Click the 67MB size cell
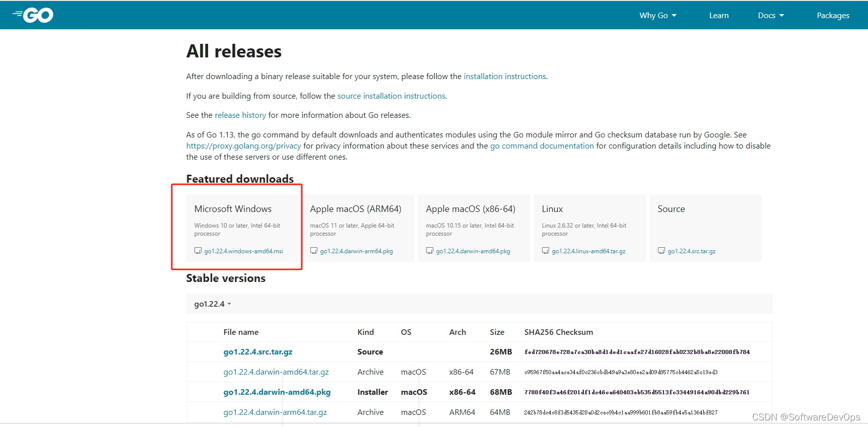Screen dimensions: 868x427 [x=500, y=372]
